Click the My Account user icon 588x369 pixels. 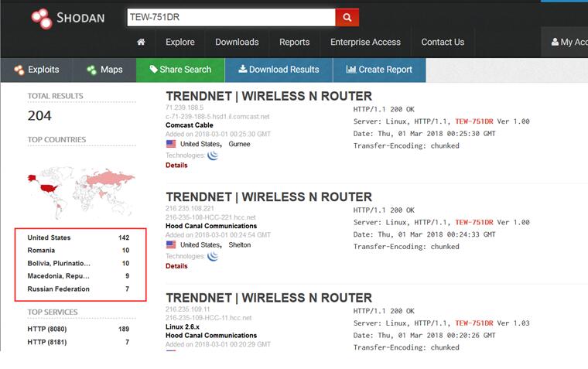555,42
